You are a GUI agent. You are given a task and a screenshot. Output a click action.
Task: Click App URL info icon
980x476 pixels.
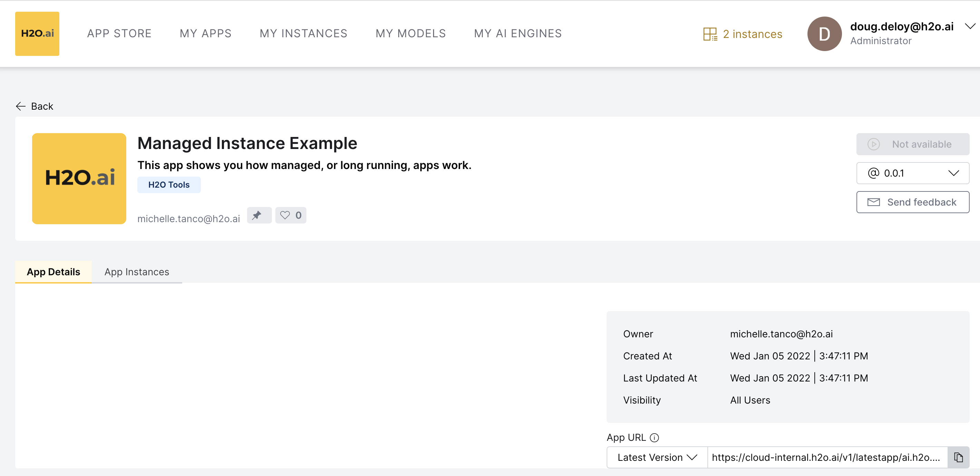coord(654,438)
